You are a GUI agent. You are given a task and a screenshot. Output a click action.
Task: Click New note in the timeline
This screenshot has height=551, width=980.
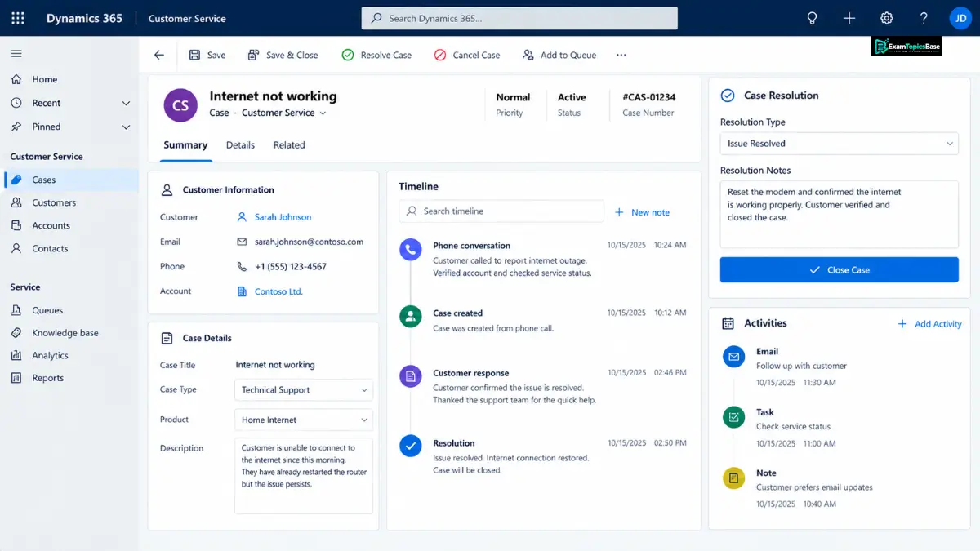click(x=642, y=212)
